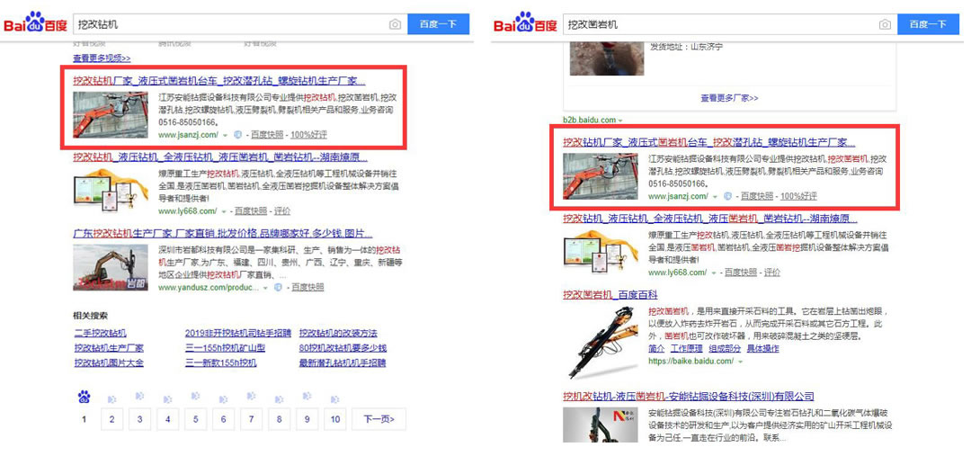The image size is (980, 465).
Task: Click Baidu logo beside 挖改钻机 search box
Action: coord(35,22)
